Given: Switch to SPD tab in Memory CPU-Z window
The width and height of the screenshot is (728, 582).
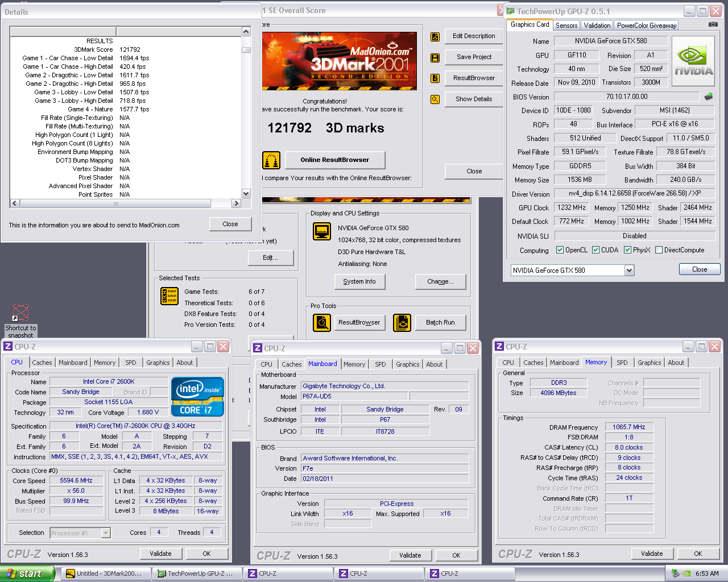Looking at the screenshot, I should point(622,363).
